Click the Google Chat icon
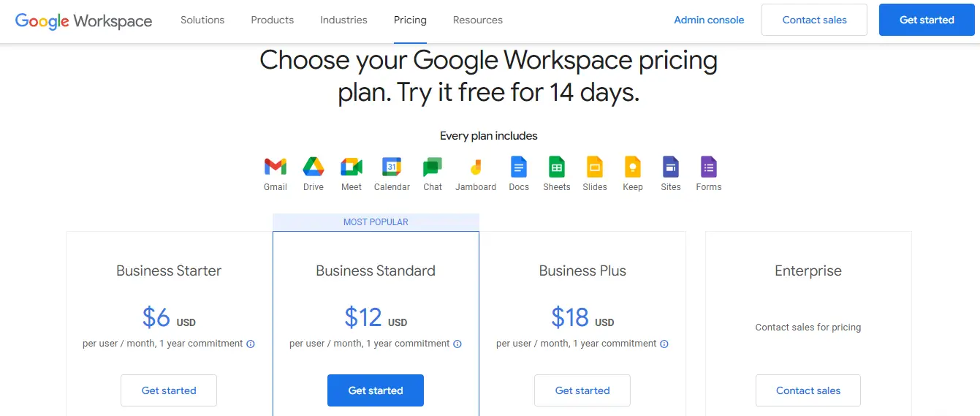 pyautogui.click(x=433, y=167)
